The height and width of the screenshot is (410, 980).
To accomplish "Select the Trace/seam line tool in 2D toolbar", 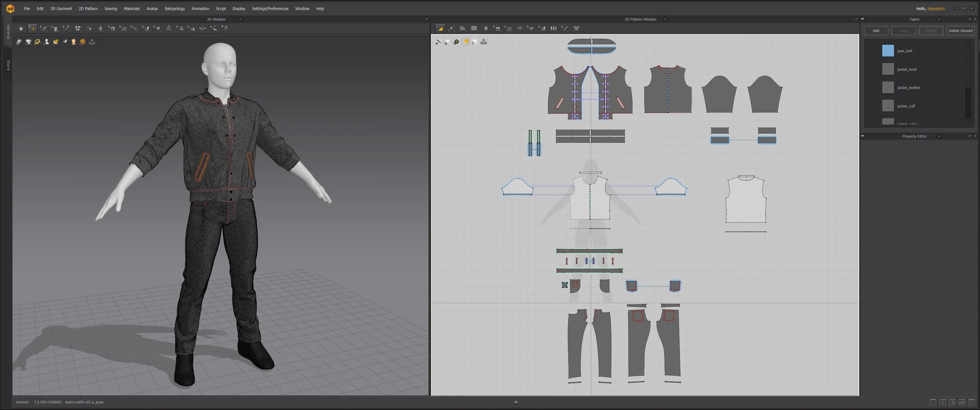I will [565, 28].
